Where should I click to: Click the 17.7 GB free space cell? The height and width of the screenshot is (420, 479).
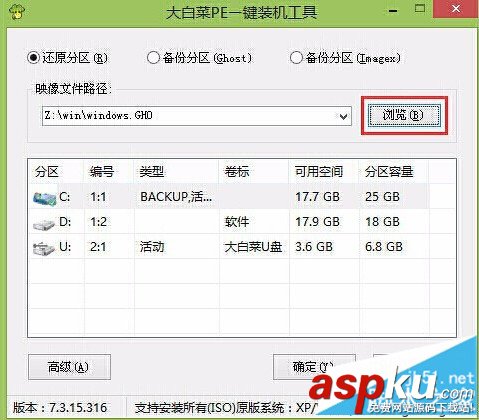[x=317, y=197]
